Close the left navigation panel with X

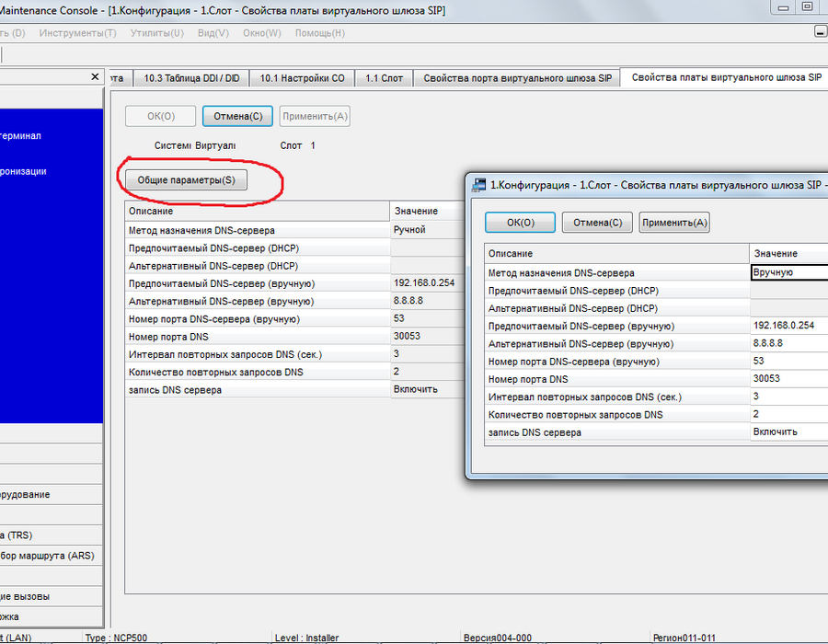point(95,76)
